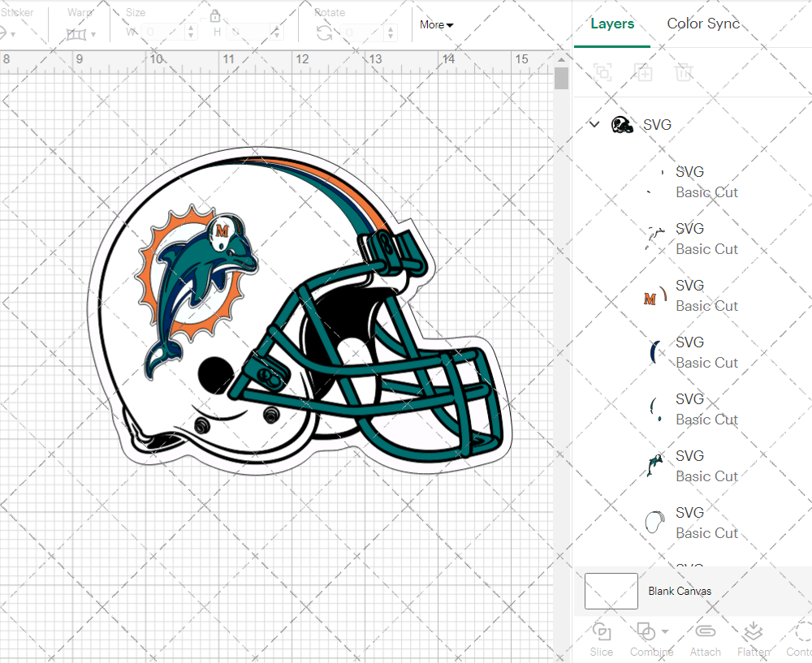The width and height of the screenshot is (812, 663).
Task: Click the Rotate icon in top toolbar
Action: [x=324, y=32]
